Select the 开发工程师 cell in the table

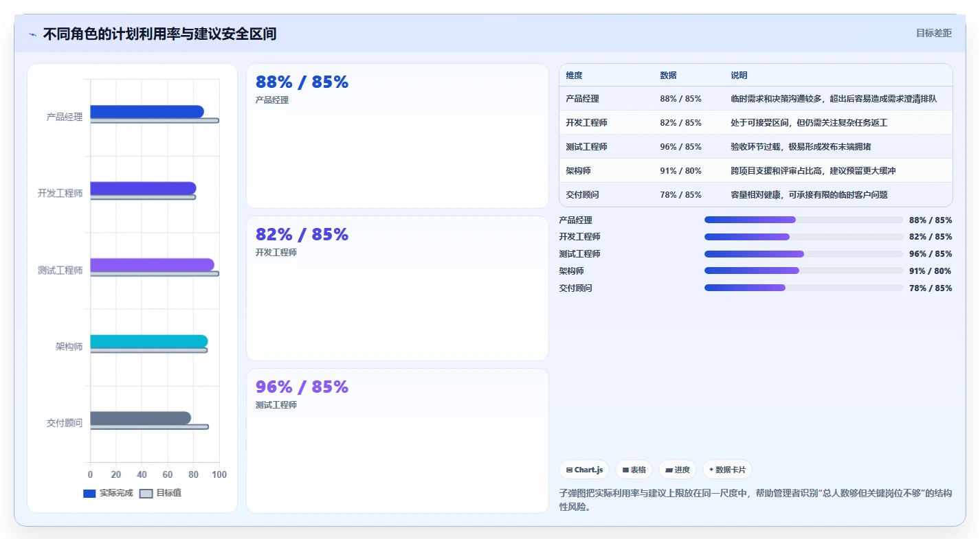coord(606,123)
